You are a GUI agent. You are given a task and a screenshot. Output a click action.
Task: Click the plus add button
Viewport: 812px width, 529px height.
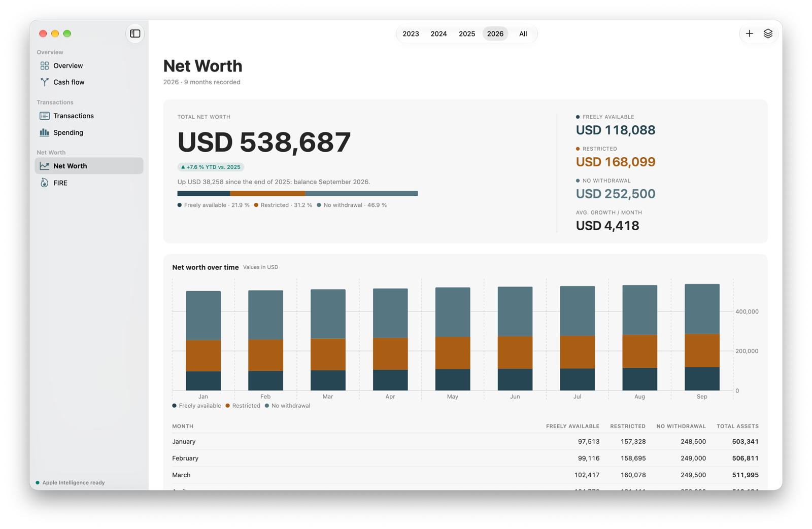[749, 33]
